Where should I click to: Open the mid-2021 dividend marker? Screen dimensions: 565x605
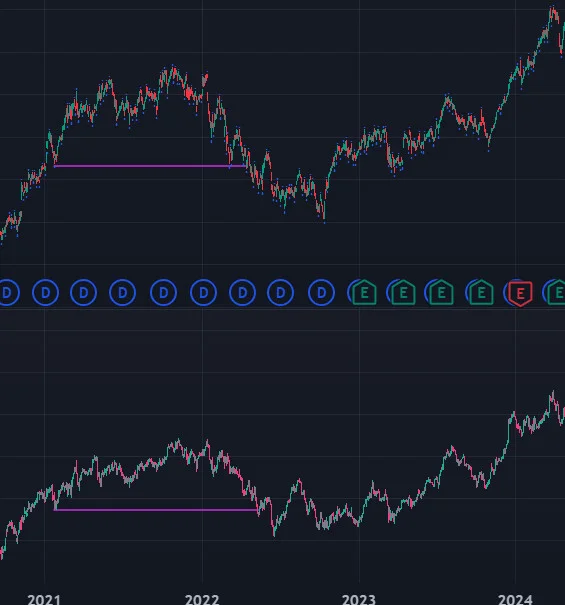coord(123,292)
